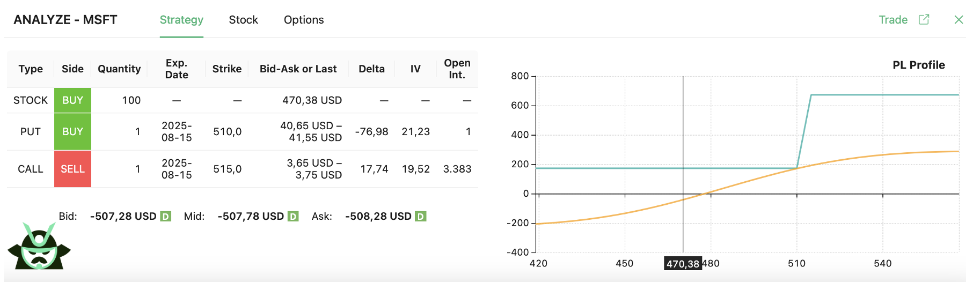Open CALL strike 515,0 selector
980x282 pixels.
[x=227, y=169]
